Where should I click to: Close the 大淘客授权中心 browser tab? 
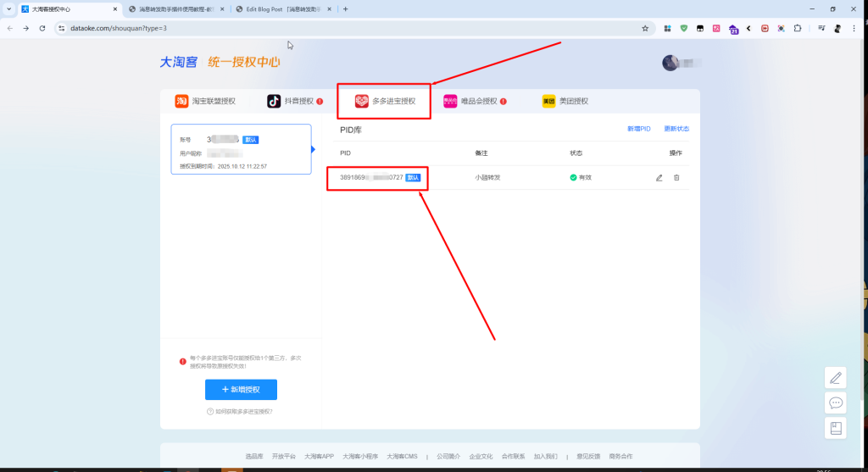[x=115, y=8]
